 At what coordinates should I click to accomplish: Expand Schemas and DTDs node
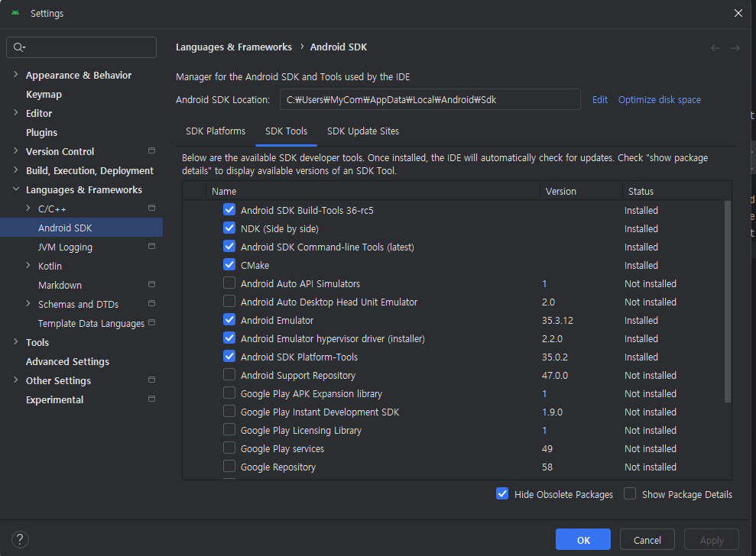(28, 303)
